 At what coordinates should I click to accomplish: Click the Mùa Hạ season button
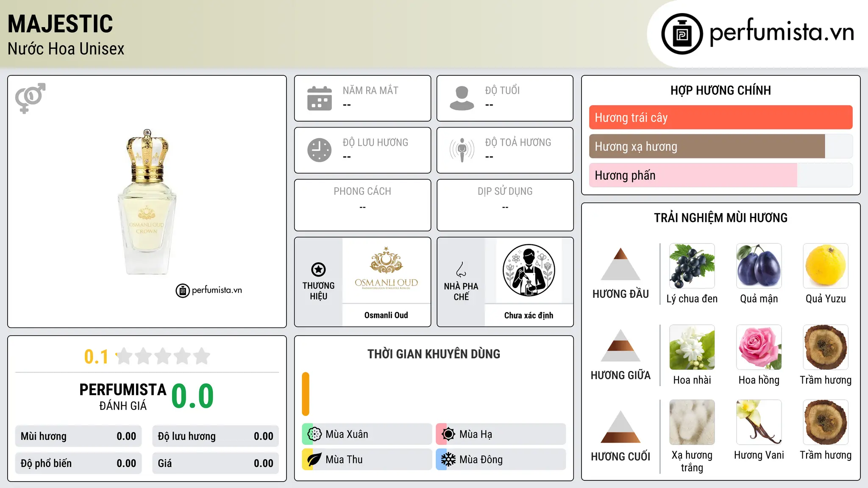[x=501, y=434]
